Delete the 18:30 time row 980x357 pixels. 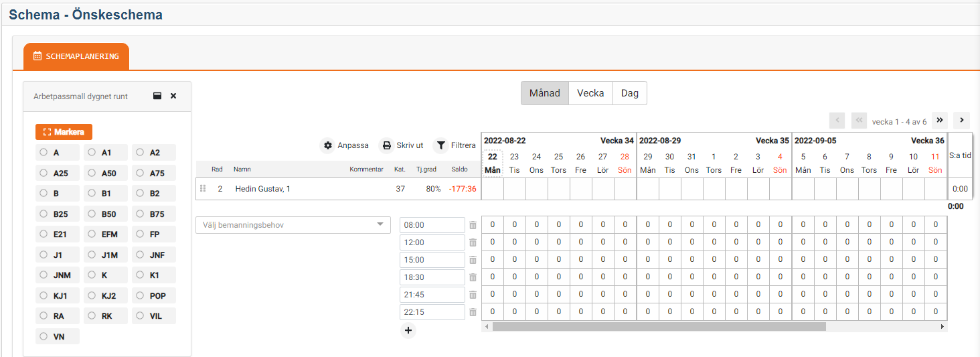tap(473, 277)
